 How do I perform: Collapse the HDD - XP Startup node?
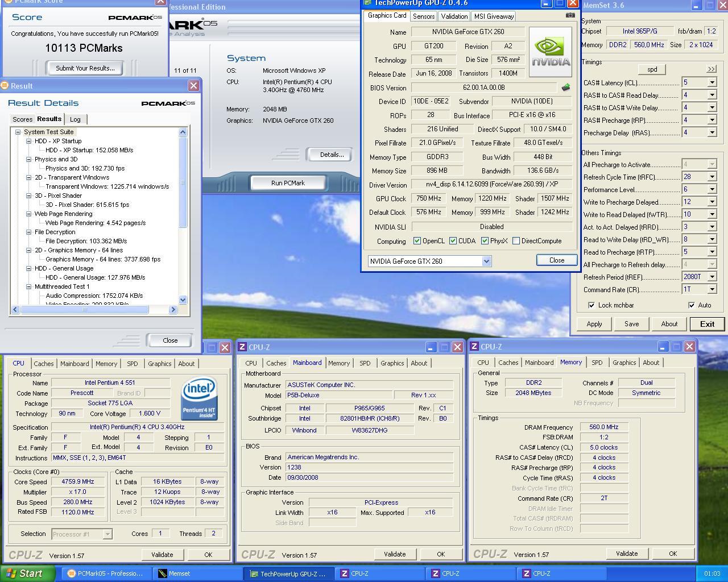click(x=28, y=141)
